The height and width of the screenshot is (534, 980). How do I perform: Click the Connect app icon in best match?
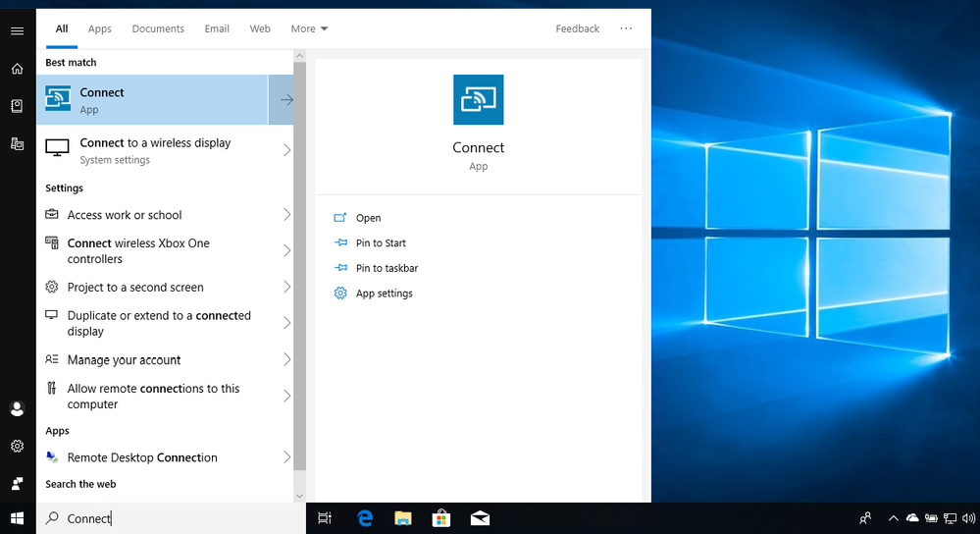(x=58, y=99)
